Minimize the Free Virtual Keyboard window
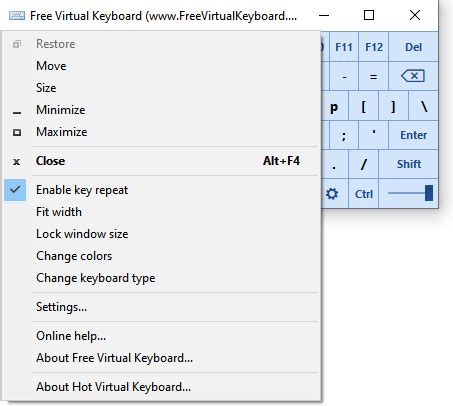Image resolution: width=453 pixels, height=406 pixels. coord(324,15)
